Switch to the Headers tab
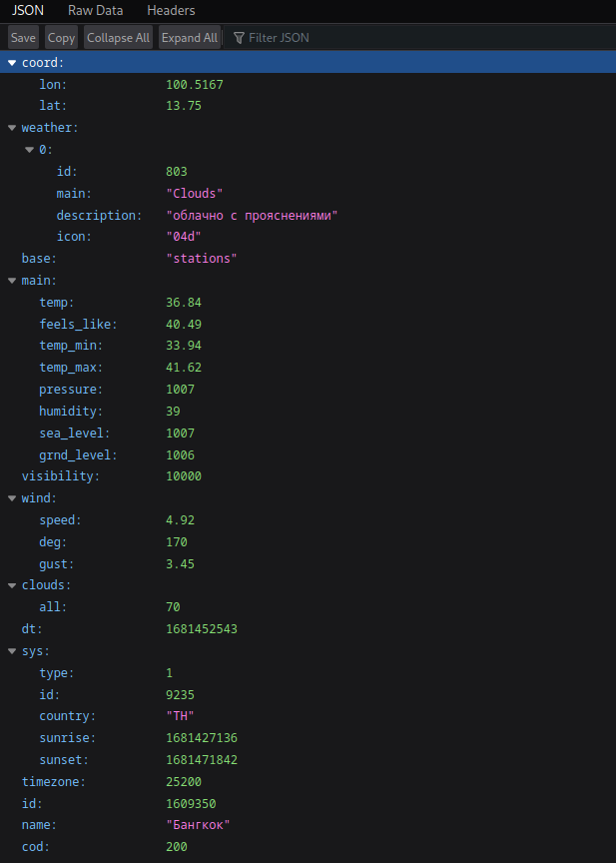 coord(171,10)
